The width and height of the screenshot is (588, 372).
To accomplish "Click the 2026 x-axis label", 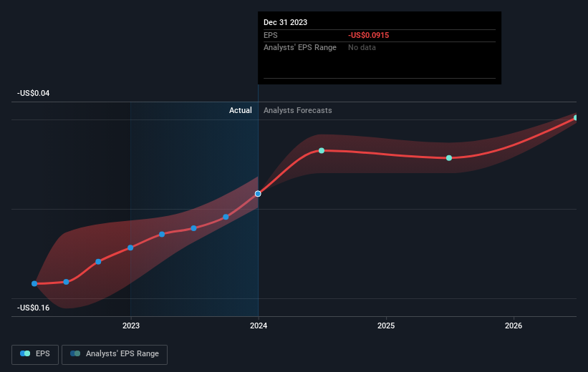I will (x=514, y=325).
